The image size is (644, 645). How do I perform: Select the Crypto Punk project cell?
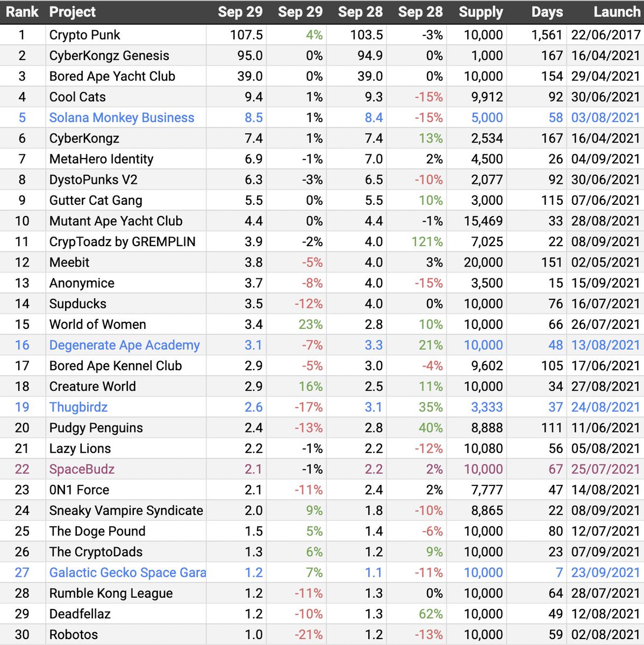[126, 35]
